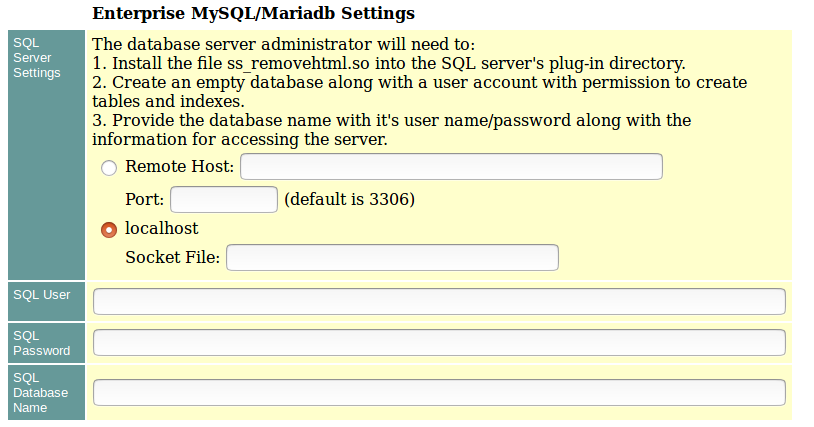Click the SQL User text field
Image resolution: width=814 pixels, height=427 pixels.
coord(439,302)
